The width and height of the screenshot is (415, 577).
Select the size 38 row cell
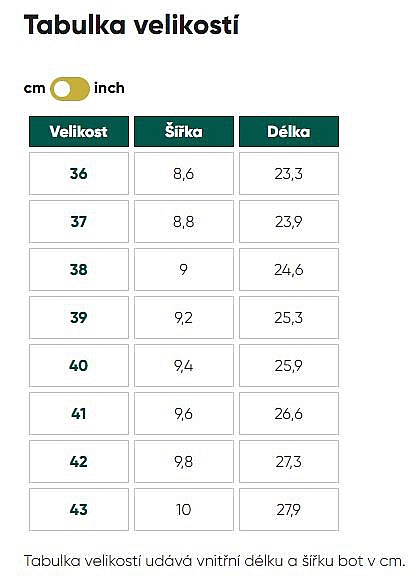click(x=79, y=270)
